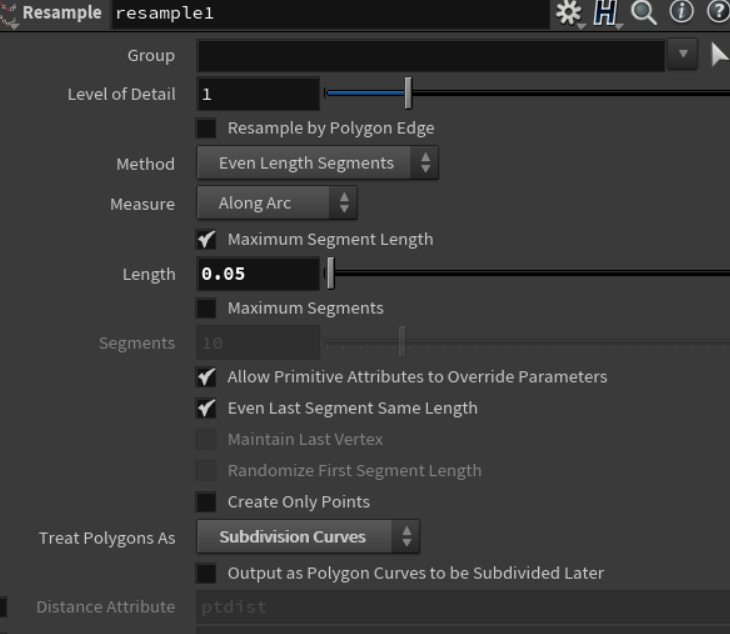
Task: Click the Houdini H presets icon
Action: click(605, 13)
